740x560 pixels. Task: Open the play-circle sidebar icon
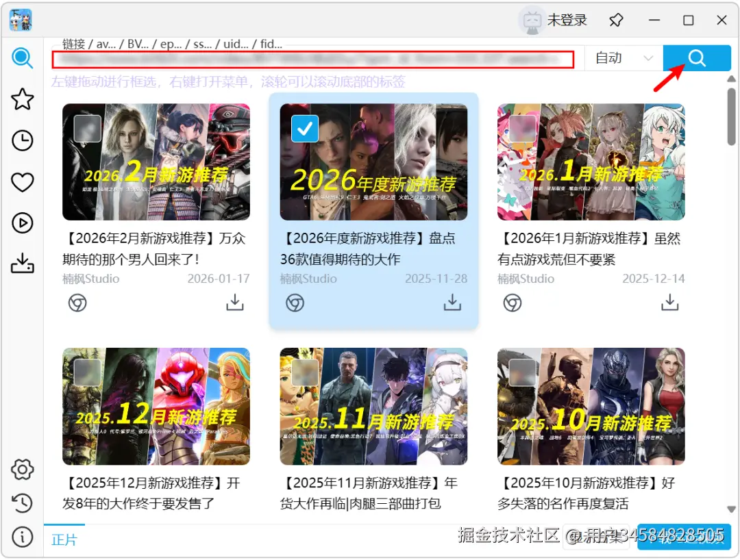[22, 223]
